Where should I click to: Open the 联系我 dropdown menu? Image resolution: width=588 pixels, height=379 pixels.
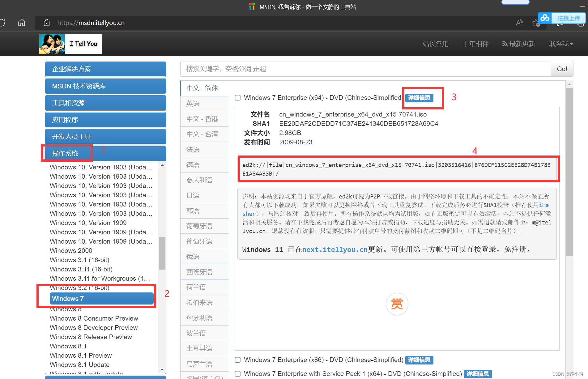coord(561,44)
